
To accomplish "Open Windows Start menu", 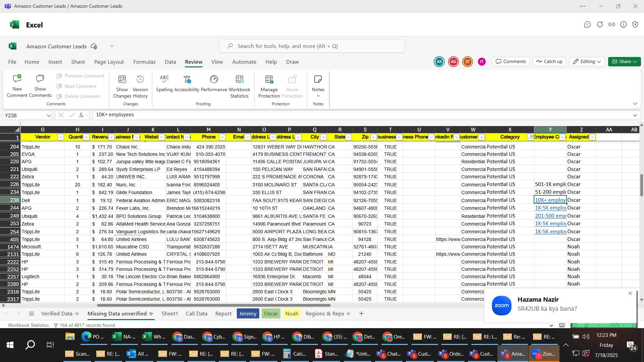I will point(10,345).
